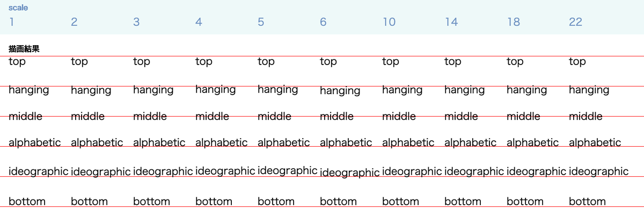Click scale value 4
Image resolution: width=644 pixels, height=215 pixels.
coord(199,22)
